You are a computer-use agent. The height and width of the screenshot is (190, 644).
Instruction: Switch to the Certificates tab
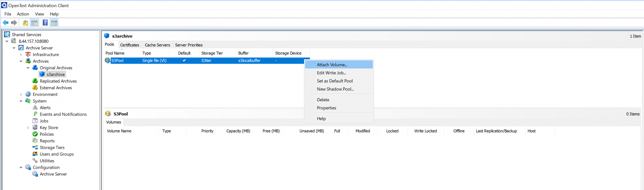coord(129,45)
